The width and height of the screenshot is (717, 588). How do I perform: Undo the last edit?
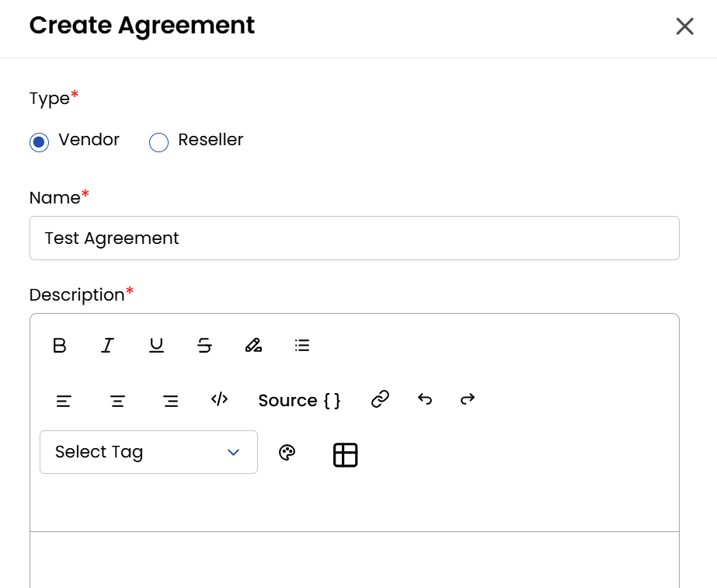tap(425, 399)
